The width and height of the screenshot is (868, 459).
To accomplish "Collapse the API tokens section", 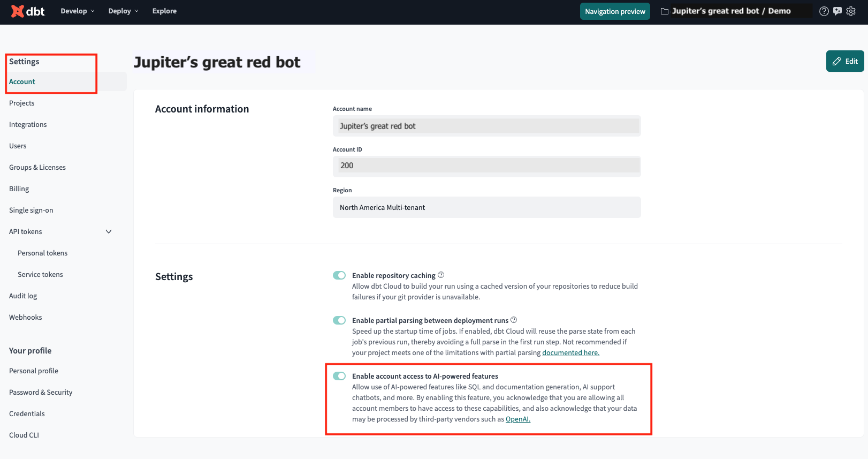I will pyautogui.click(x=109, y=231).
